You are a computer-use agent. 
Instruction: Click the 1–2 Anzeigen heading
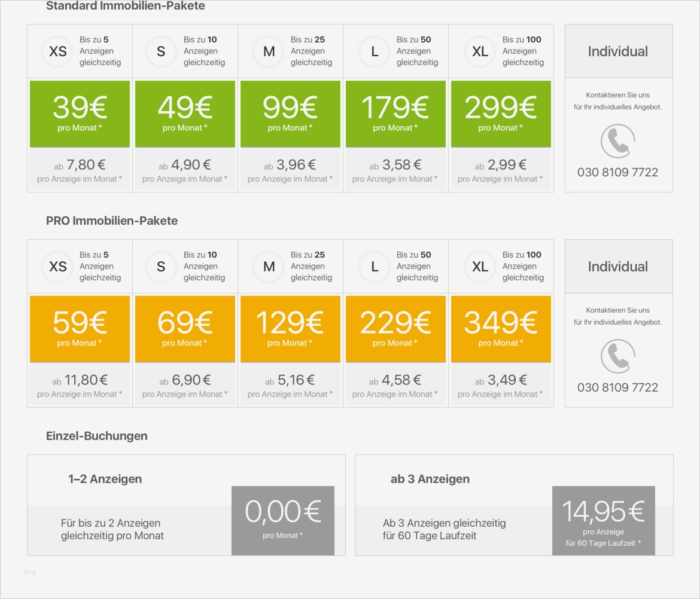click(x=105, y=479)
